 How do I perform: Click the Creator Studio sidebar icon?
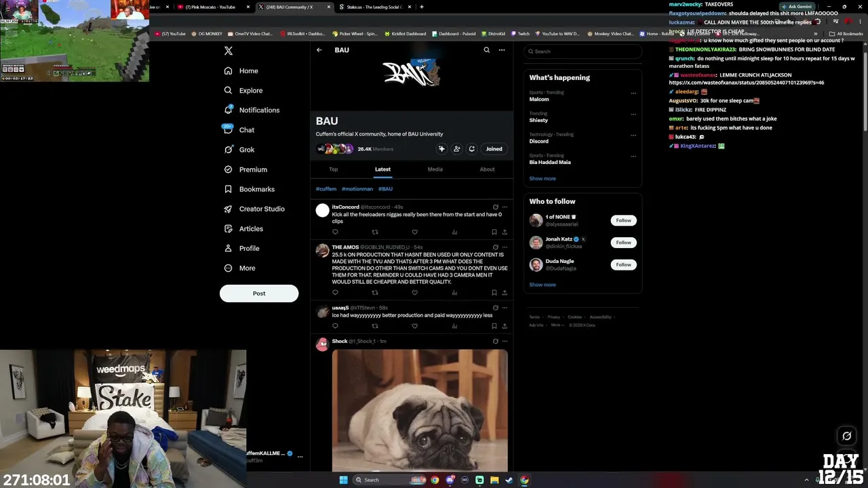(228, 209)
